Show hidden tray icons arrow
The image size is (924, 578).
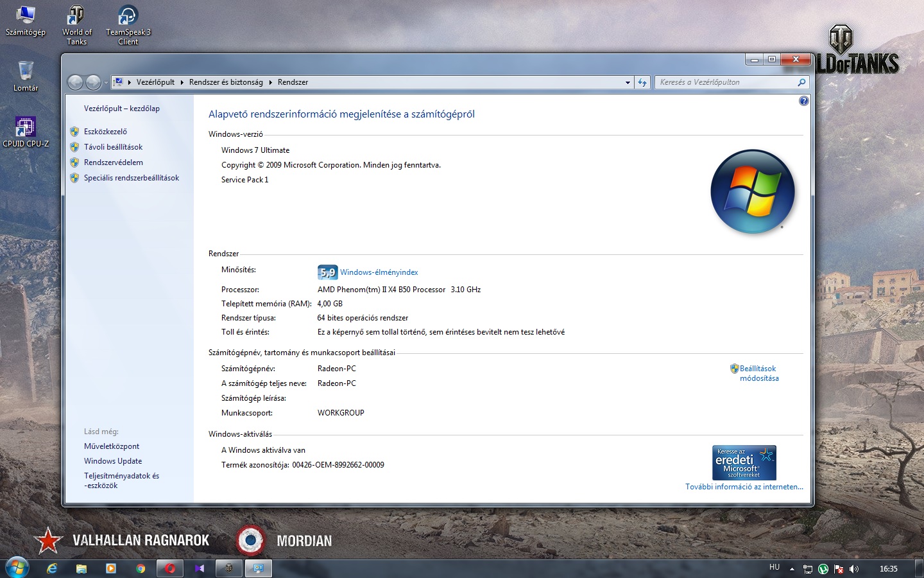coord(792,569)
